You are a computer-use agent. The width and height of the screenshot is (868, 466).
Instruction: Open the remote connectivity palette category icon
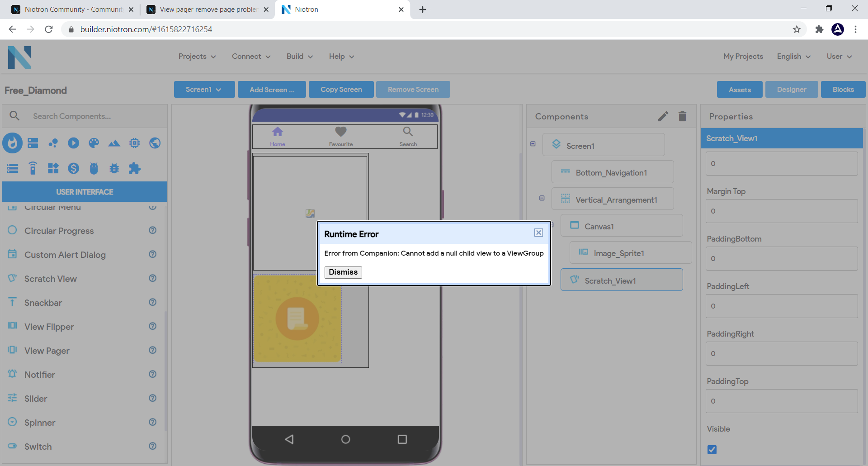(x=33, y=168)
